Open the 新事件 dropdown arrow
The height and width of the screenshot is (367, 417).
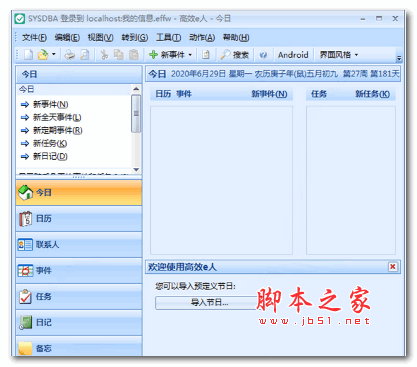190,55
